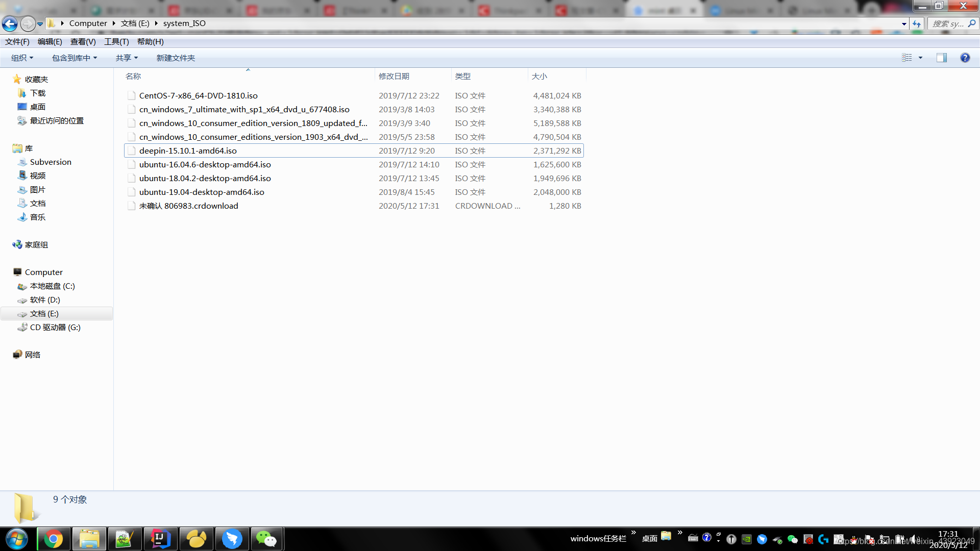The image size is (980, 551).
Task: Expand the view options dropdown arrow
Action: coord(920,58)
